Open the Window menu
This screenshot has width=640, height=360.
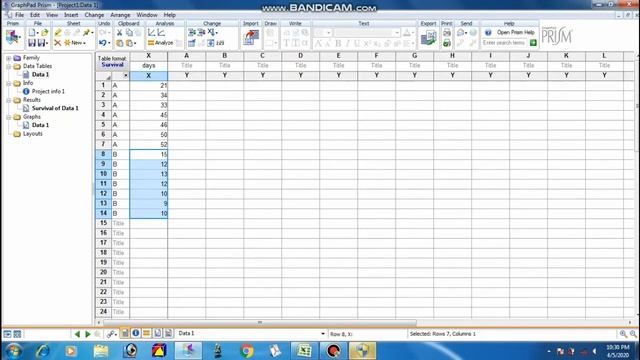pyautogui.click(x=147, y=15)
